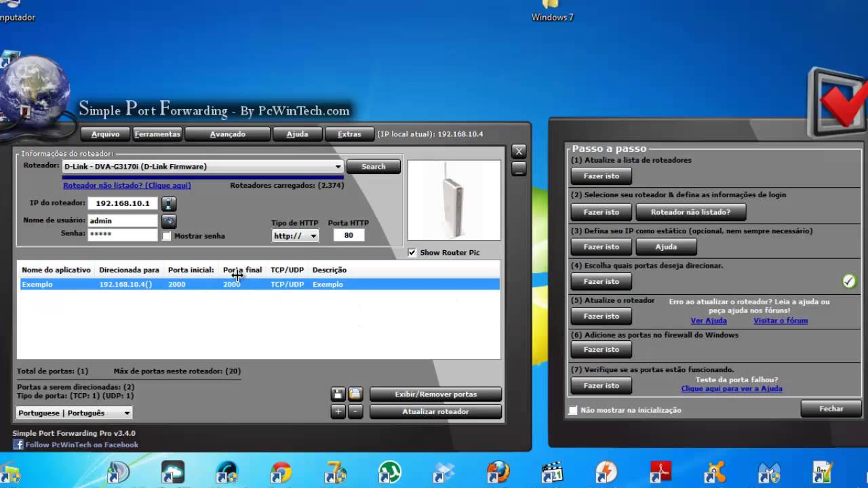This screenshot has height=488, width=868.
Task: Open the Portuguese language dropdown
Action: tap(74, 413)
